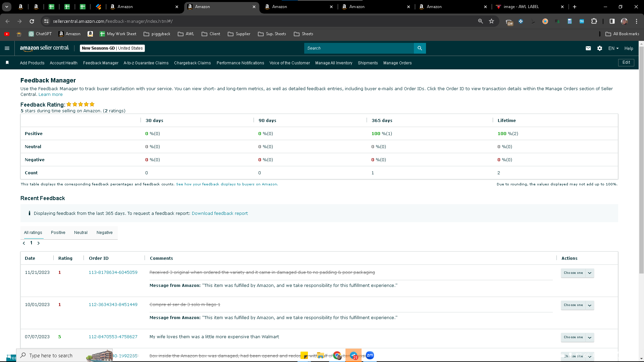Click the Help link in header
The height and width of the screenshot is (362, 644).
tap(629, 48)
